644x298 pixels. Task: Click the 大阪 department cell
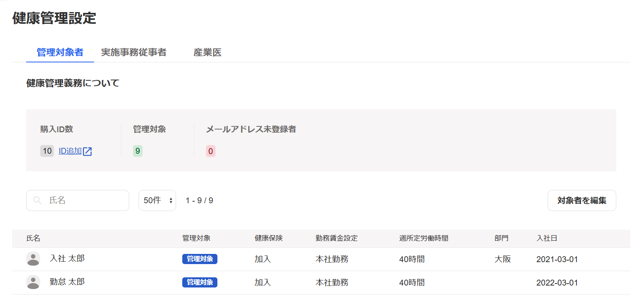click(503, 259)
